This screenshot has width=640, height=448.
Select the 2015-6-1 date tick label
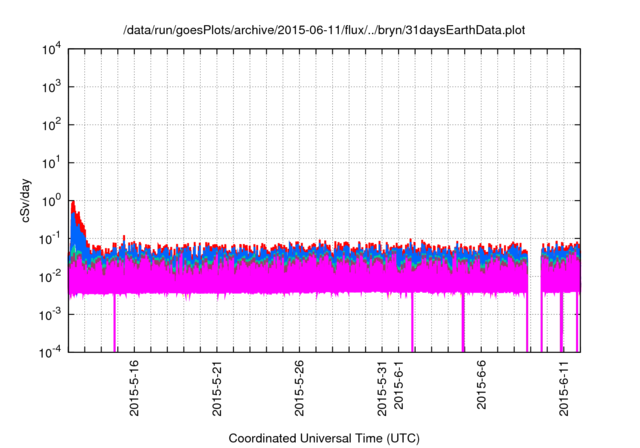pos(400,388)
